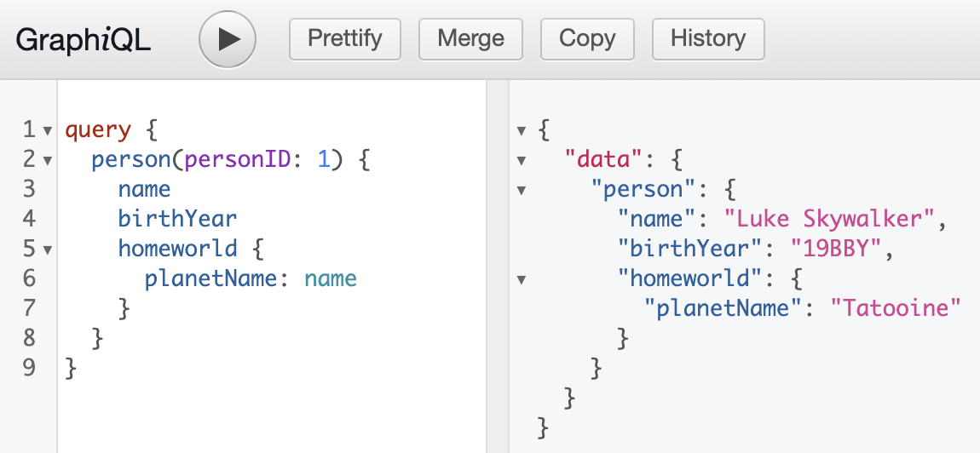Collapse the "person" object in results
Image resolution: width=980 pixels, height=453 pixels.
522,190
